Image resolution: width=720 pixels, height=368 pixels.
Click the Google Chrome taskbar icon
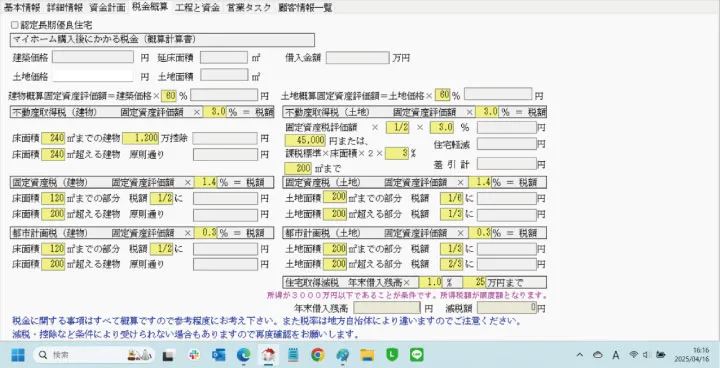pyautogui.click(x=317, y=355)
